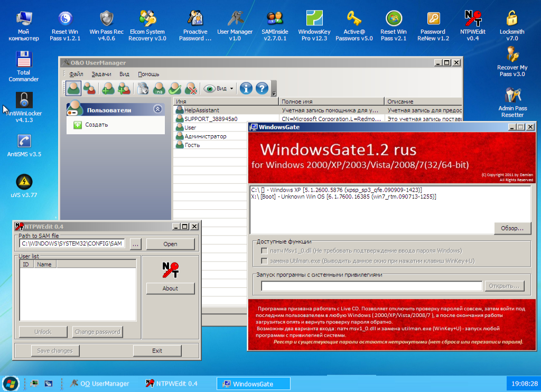Viewport: 541px width, 392px height.
Task: Open the Windows Start button
Action: coord(11,384)
